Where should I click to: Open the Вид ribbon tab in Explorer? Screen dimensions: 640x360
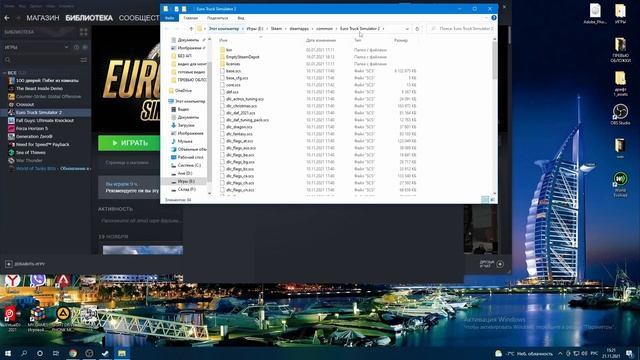[241, 18]
